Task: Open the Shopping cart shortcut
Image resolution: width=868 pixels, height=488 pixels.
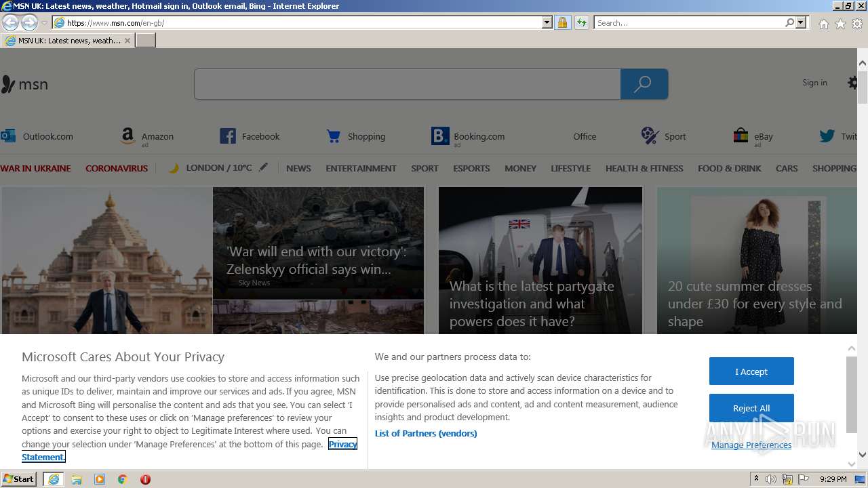Action: tap(355, 136)
